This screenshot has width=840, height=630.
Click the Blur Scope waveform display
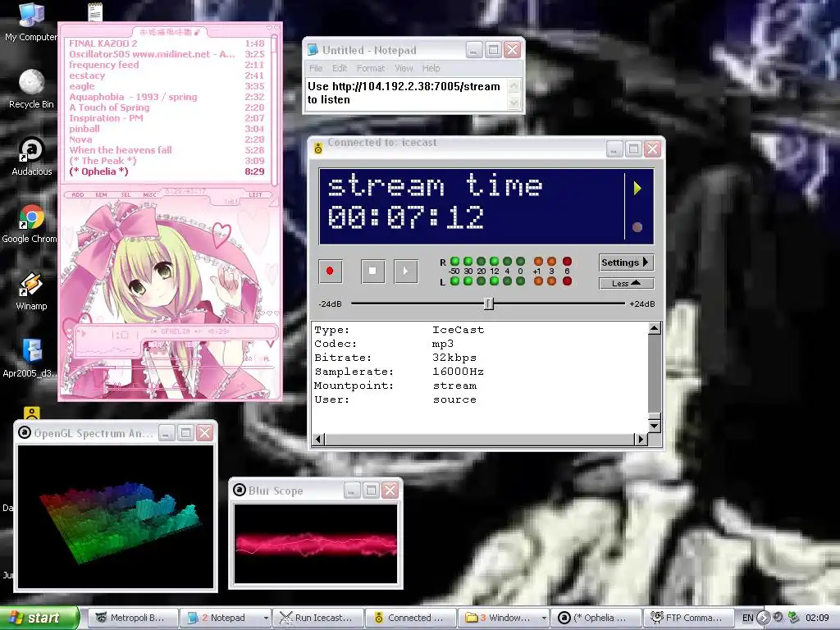(316, 543)
